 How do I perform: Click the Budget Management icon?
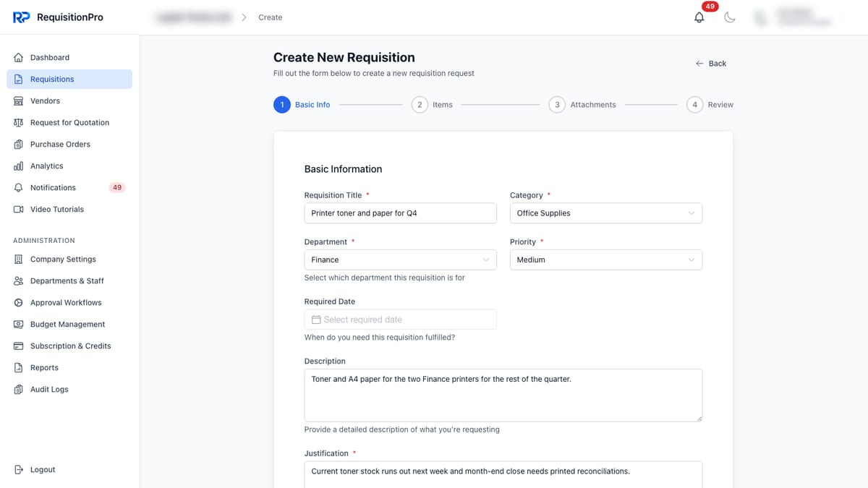click(x=19, y=325)
